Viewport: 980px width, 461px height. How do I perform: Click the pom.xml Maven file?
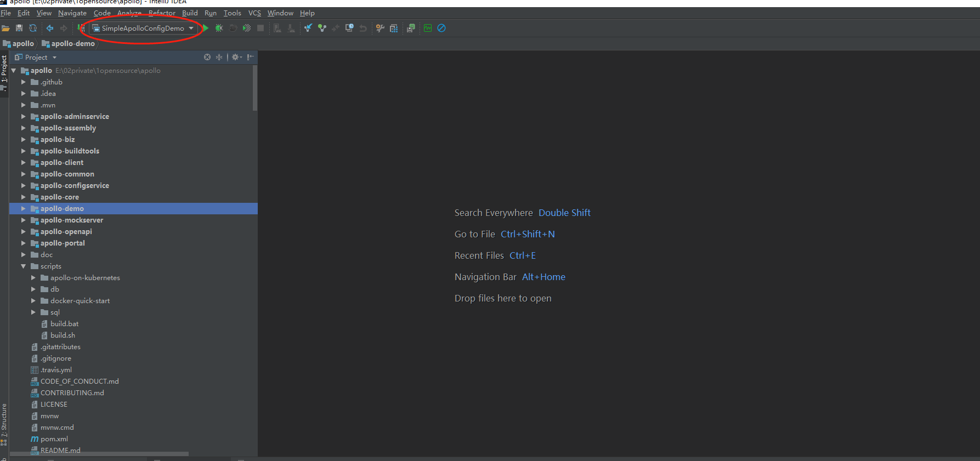click(x=49, y=439)
